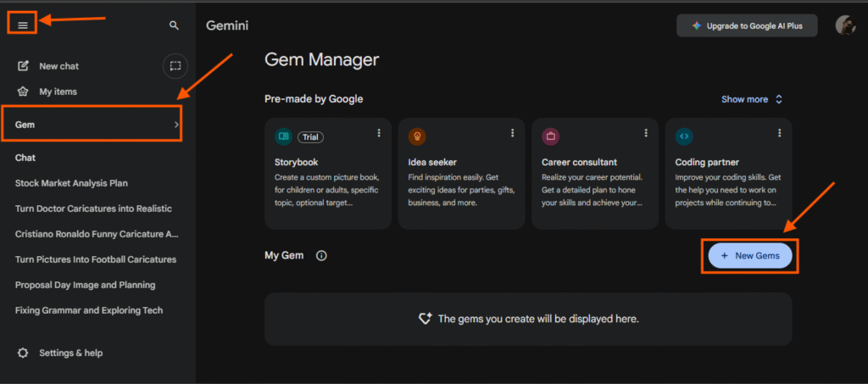This screenshot has height=384, width=868.
Task: Open Idea seeker card's three-dot menu
Action: [x=512, y=133]
